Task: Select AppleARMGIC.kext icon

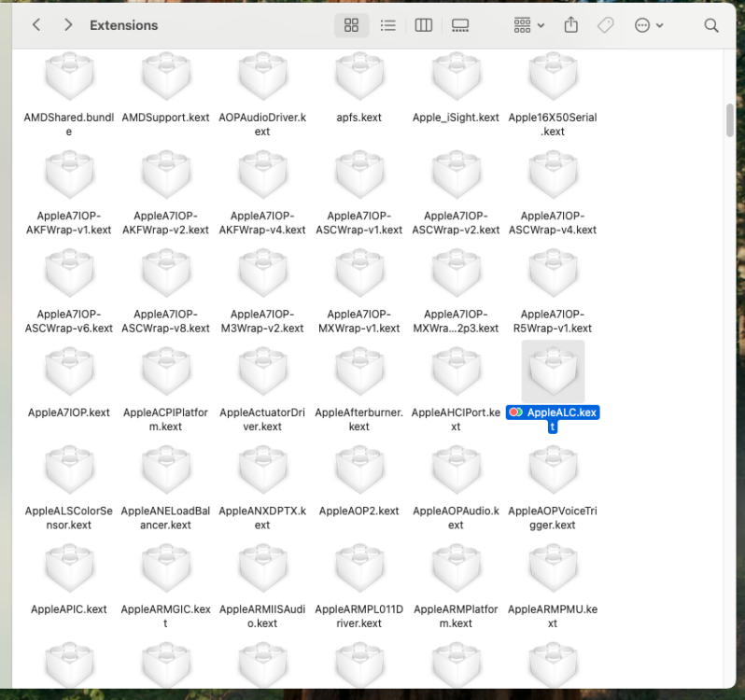Action: click(166, 567)
